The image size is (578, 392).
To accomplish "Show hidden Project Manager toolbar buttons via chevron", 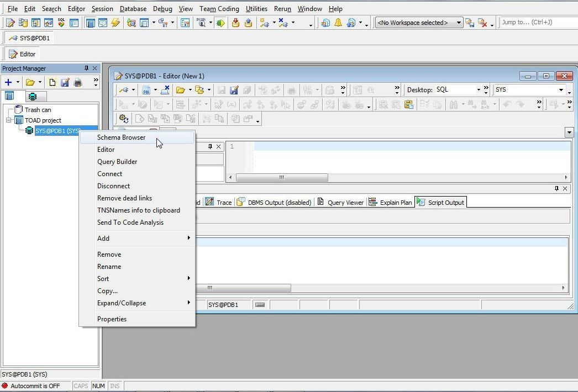I will [x=96, y=82].
